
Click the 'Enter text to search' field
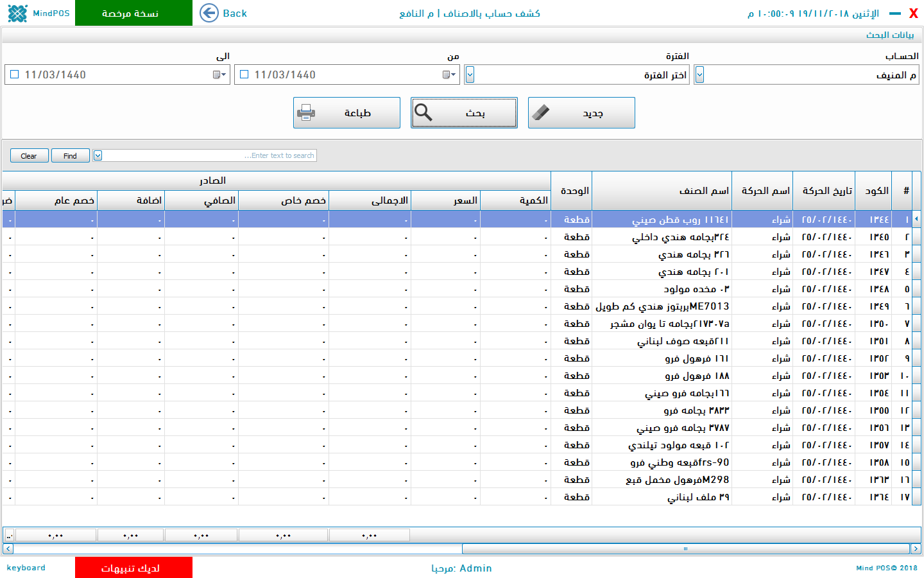pyautogui.click(x=210, y=155)
